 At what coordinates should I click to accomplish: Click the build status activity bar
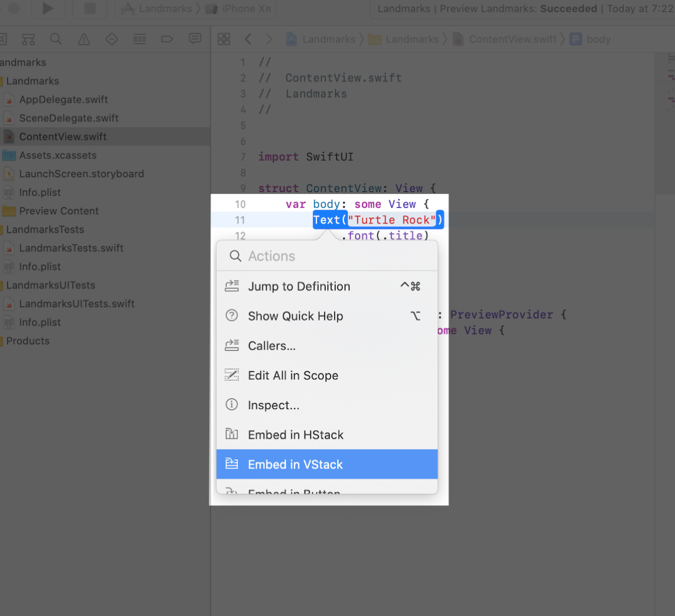click(523, 9)
